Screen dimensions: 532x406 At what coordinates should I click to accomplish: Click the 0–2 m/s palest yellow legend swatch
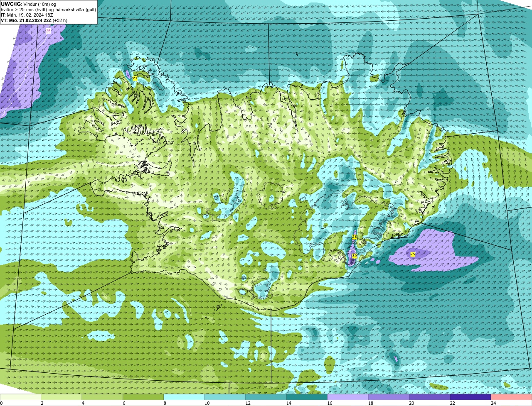pyautogui.click(x=21, y=397)
